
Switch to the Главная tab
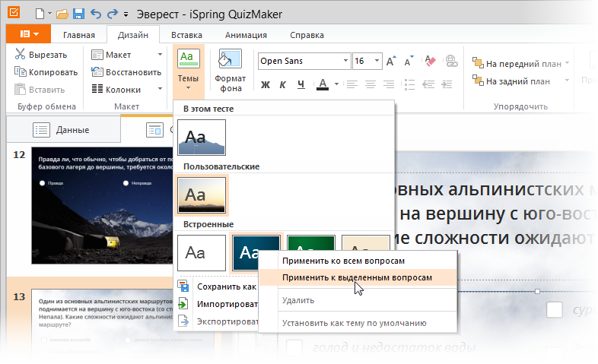click(79, 35)
